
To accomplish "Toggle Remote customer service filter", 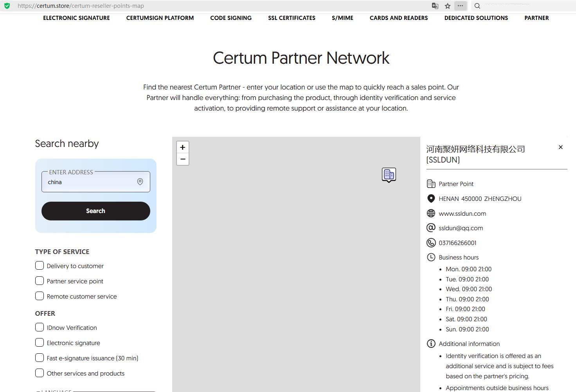I will pos(40,296).
